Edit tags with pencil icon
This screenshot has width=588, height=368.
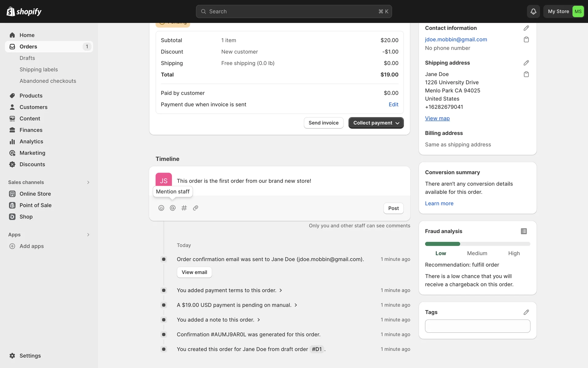coord(526,312)
